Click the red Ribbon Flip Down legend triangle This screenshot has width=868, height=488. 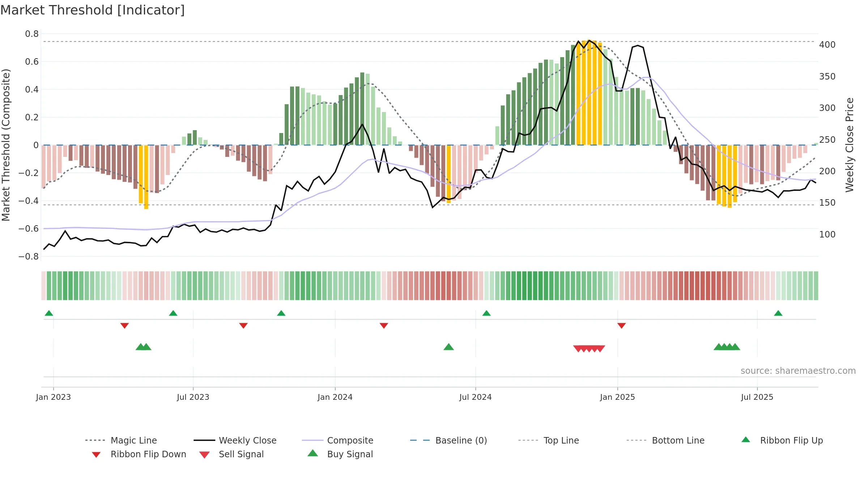point(96,455)
